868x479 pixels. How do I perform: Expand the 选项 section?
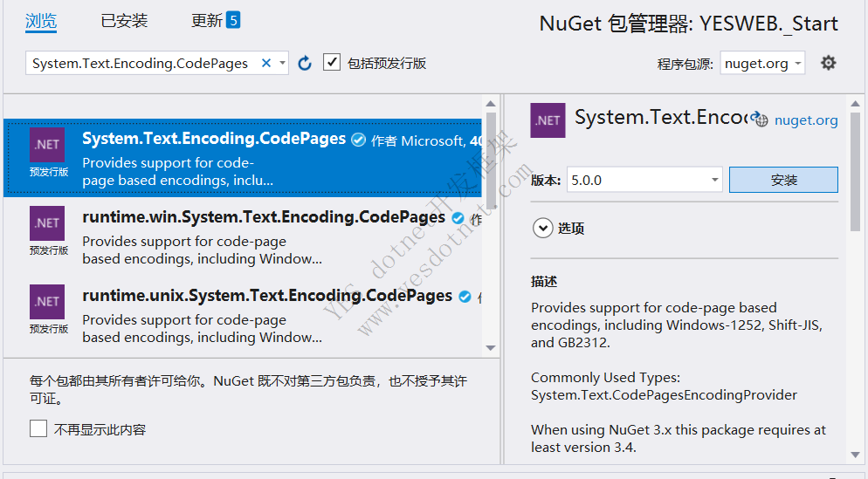542,228
